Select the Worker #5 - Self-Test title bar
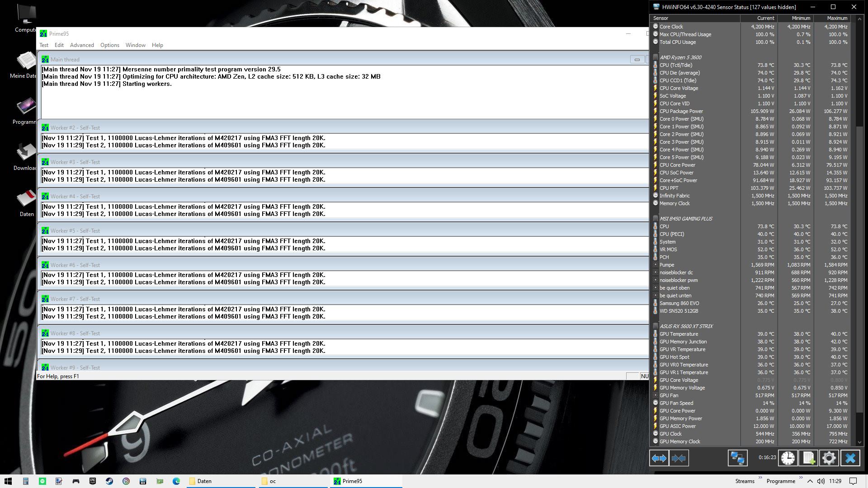 (x=344, y=231)
